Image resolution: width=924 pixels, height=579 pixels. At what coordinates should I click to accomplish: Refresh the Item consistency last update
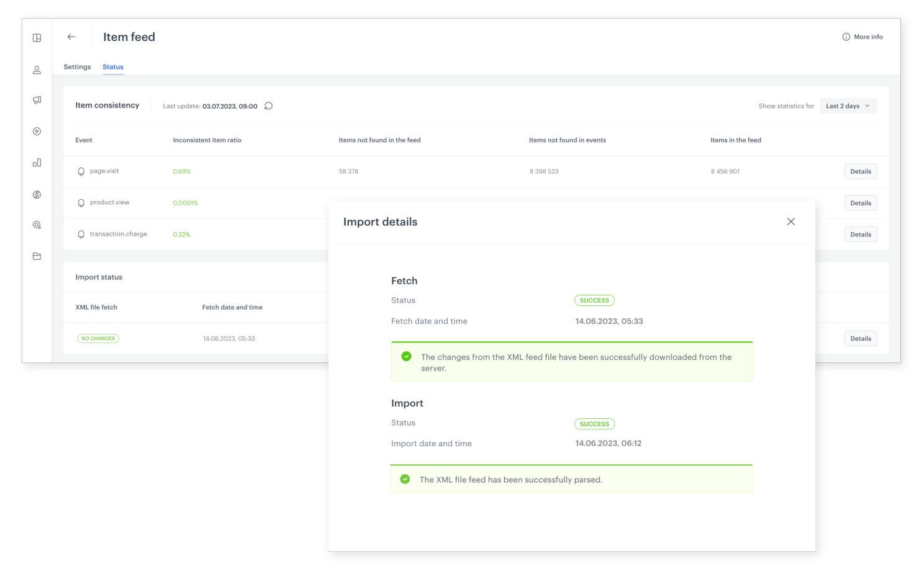click(x=268, y=105)
